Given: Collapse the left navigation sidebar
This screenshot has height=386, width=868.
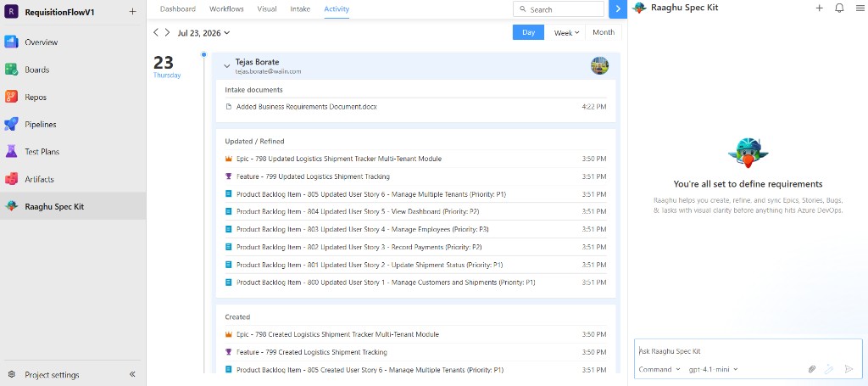Looking at the screenshot, I should click(132, 374).
